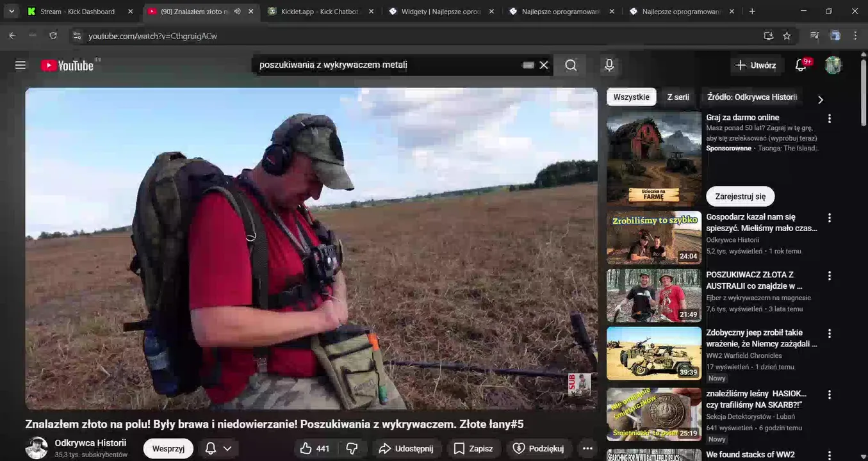Select the Z serii filter chip
This screenshot has height=461, width=868.
[678, 97]
